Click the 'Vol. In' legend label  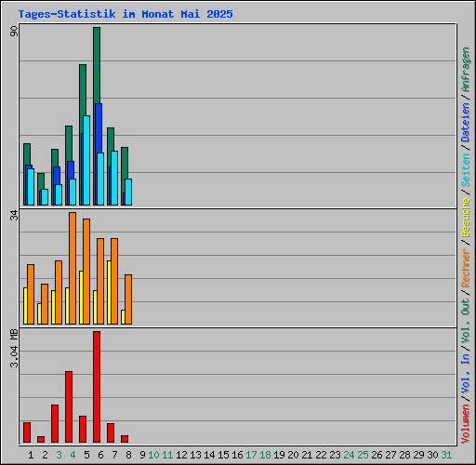466,374
